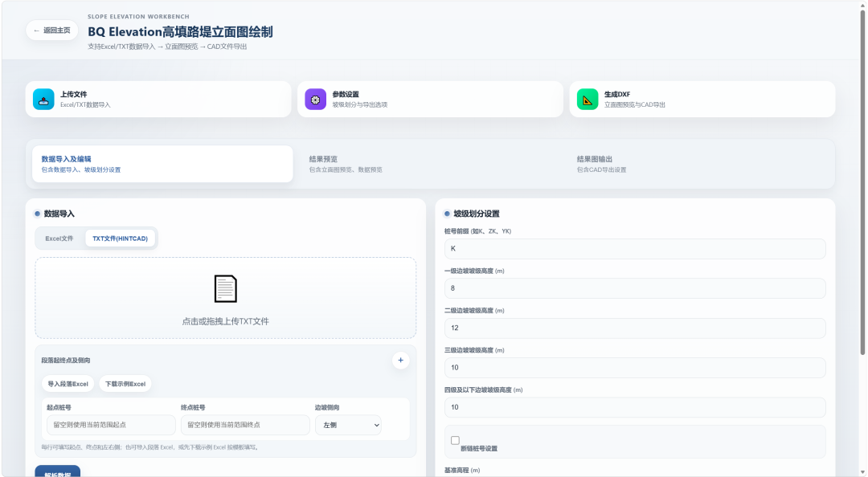Viewport: 868px width, 477px height.
Task: Click the page vertical scrollbar
Action: (862, 182)
